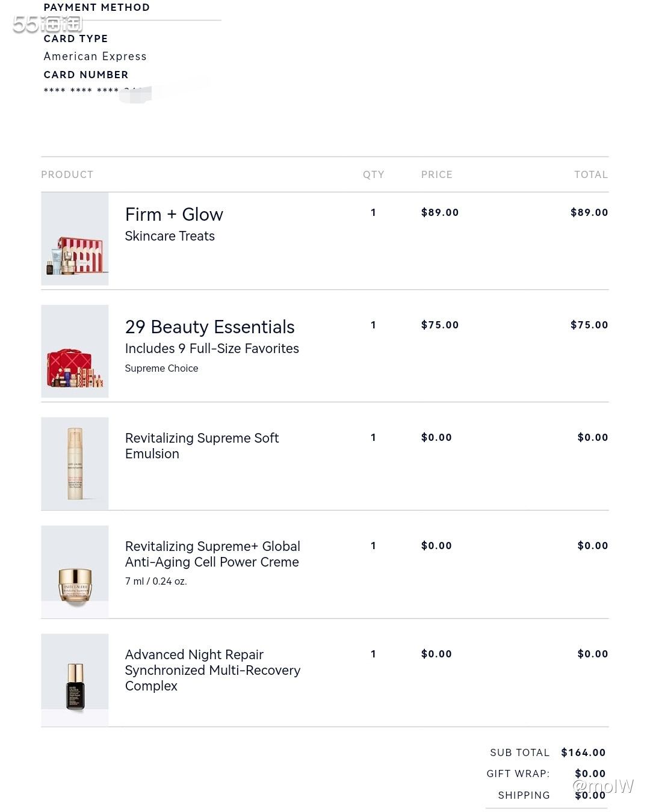Open the Advanced Night Repair bottle image
The width and height of the screenshot is (650, 812).
75,680
